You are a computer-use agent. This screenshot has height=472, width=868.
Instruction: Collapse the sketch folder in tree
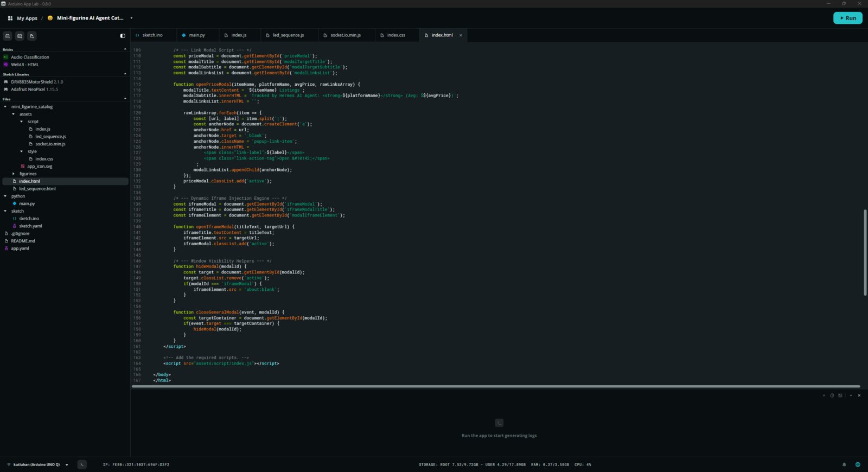pos(5,211)
